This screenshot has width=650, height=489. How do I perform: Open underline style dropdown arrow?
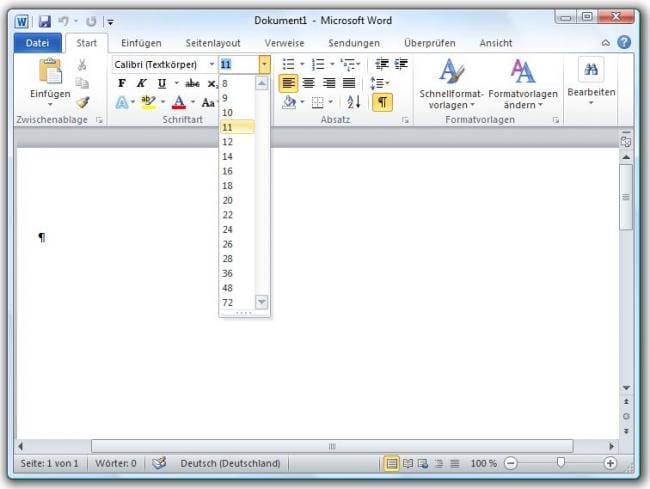[176, 83]
